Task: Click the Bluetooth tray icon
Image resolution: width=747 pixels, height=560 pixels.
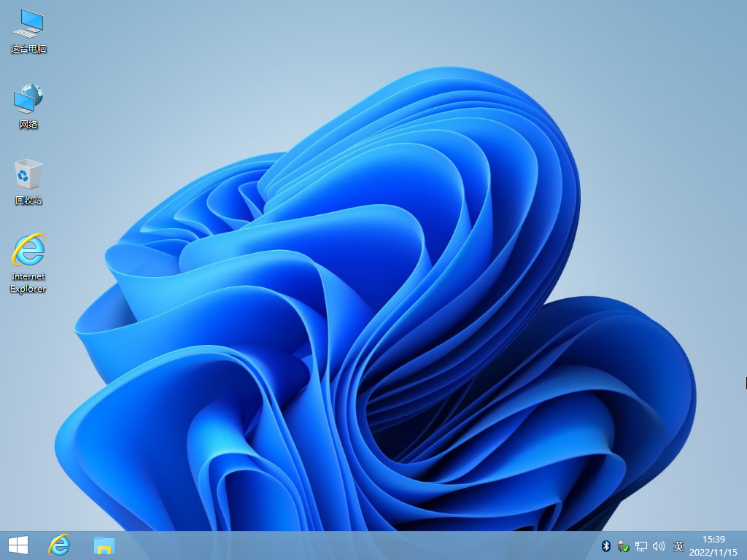Action: click(x=605, y=545)
